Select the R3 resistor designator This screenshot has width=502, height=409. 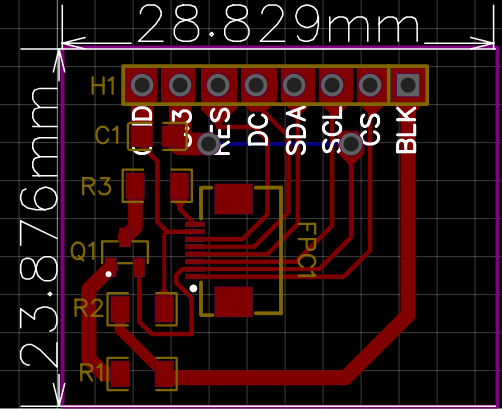tap(96, 186)
